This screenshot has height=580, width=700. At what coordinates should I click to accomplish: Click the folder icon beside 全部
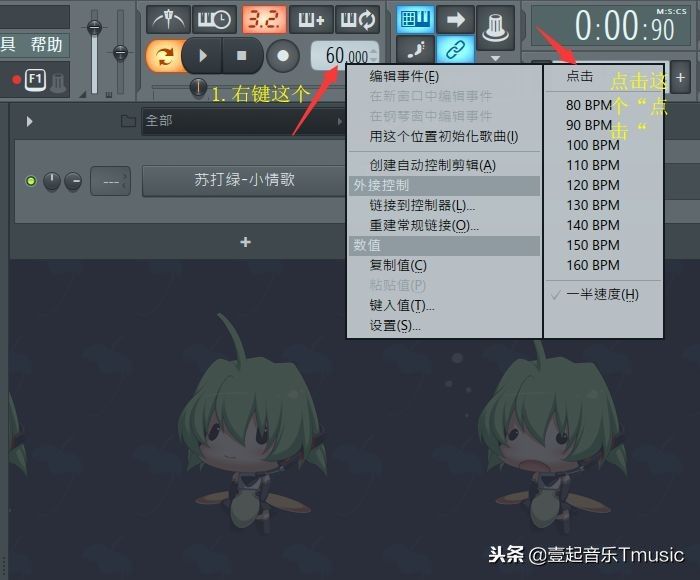tap(128, 121)
